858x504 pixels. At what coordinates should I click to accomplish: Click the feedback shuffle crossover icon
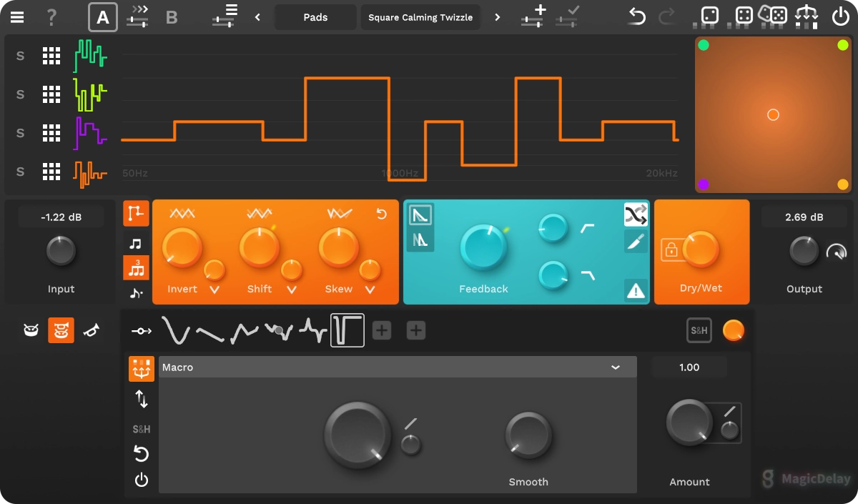pyautogui.click(x=636, y=214)
